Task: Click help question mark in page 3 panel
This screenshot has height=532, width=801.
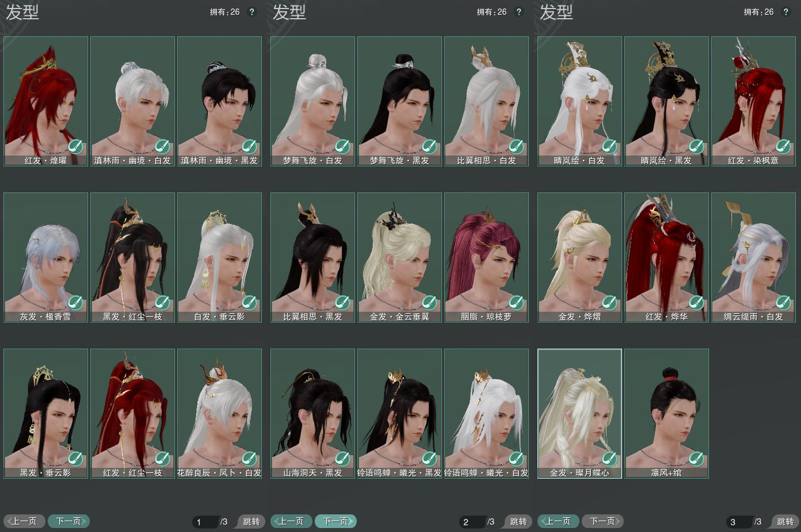Action: [786, 12]
